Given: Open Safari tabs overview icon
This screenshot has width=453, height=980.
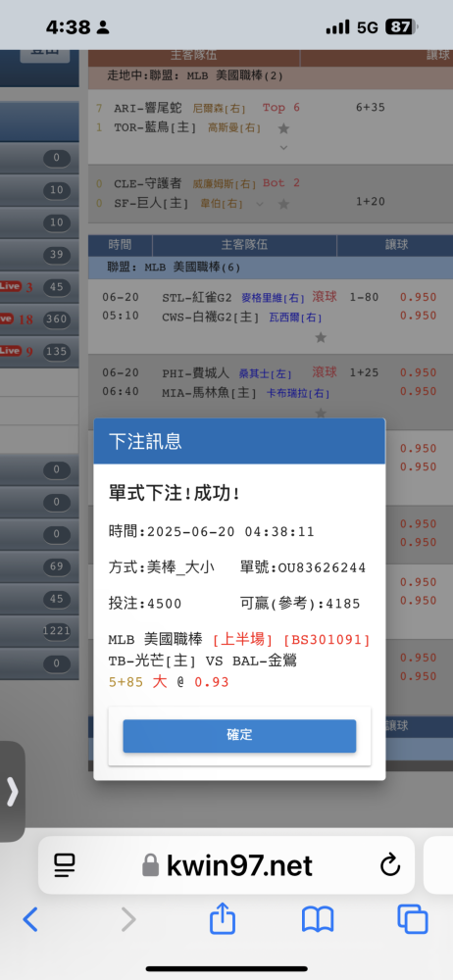Looking at the screenshot, I should point(413,919).
